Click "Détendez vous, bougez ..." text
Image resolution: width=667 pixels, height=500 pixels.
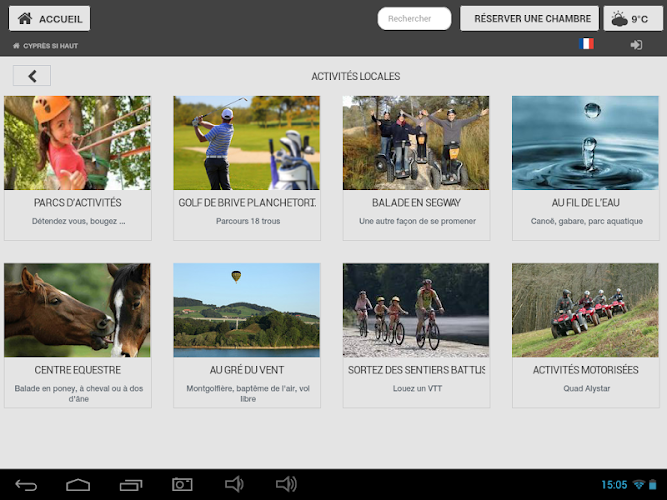point(78,221)
